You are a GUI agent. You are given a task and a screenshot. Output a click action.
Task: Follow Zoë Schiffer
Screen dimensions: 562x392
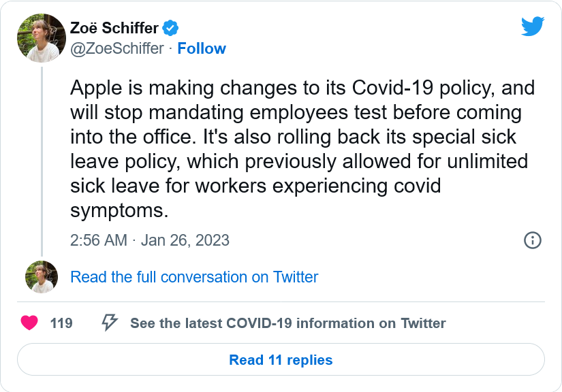pos(202,48)
